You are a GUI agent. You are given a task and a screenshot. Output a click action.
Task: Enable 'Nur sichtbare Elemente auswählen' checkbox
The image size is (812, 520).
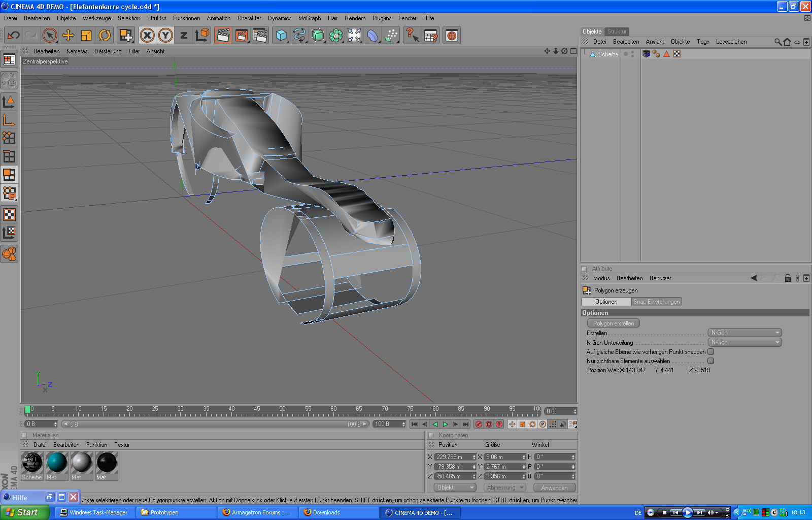710,361
